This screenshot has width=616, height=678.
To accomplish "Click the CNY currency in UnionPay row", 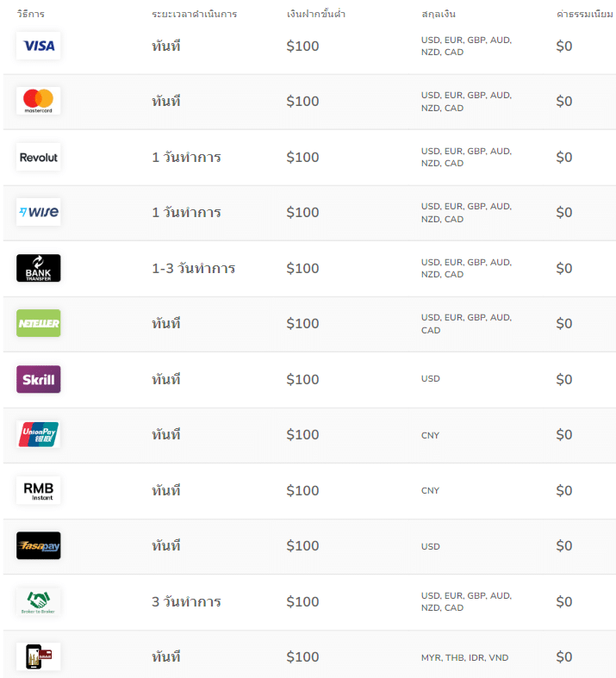I will click(x=430, y=435).
